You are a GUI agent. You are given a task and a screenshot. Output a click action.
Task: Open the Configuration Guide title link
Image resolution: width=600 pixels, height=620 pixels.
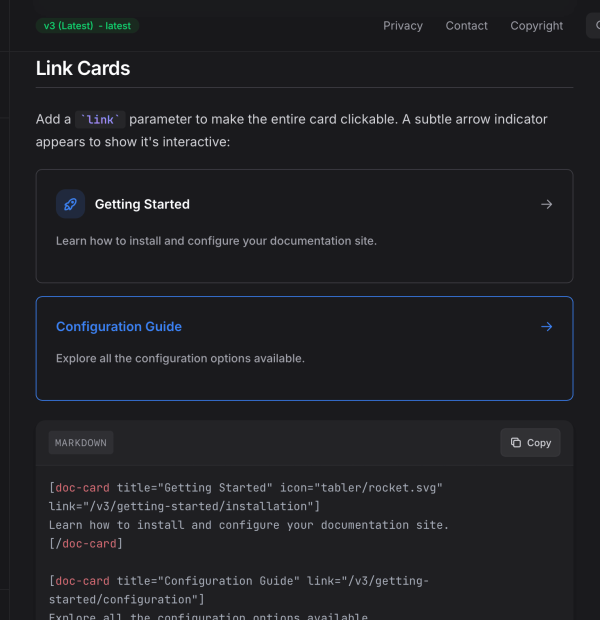[119, 327]
